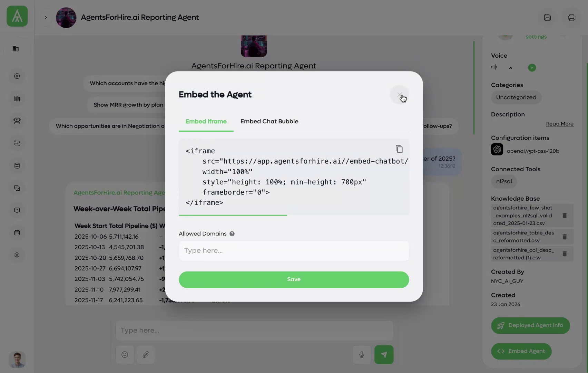Open the organization building sidebar icon
The height and width of the screenshot is (373, 588).
click(x=17, y=98)
